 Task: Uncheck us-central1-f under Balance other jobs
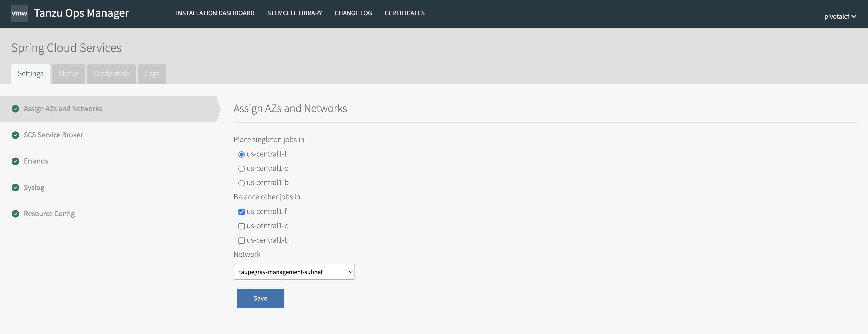click(x=241, y=212)
